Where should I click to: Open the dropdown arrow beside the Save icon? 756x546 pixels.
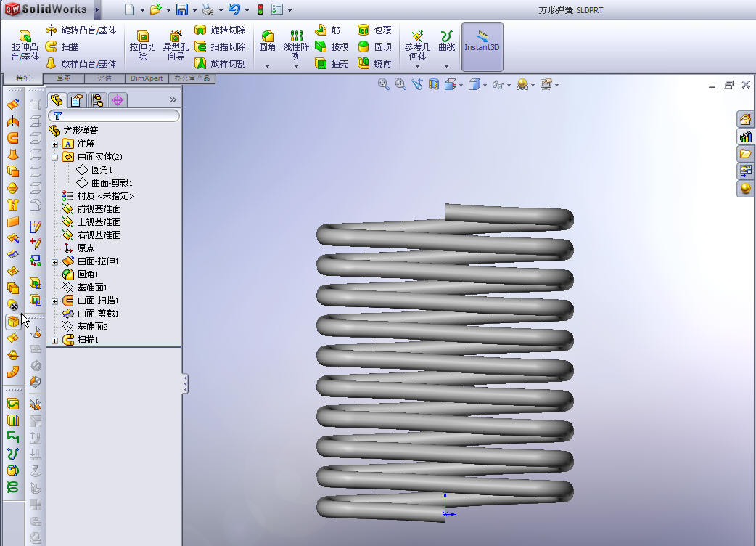click(194, 10)
